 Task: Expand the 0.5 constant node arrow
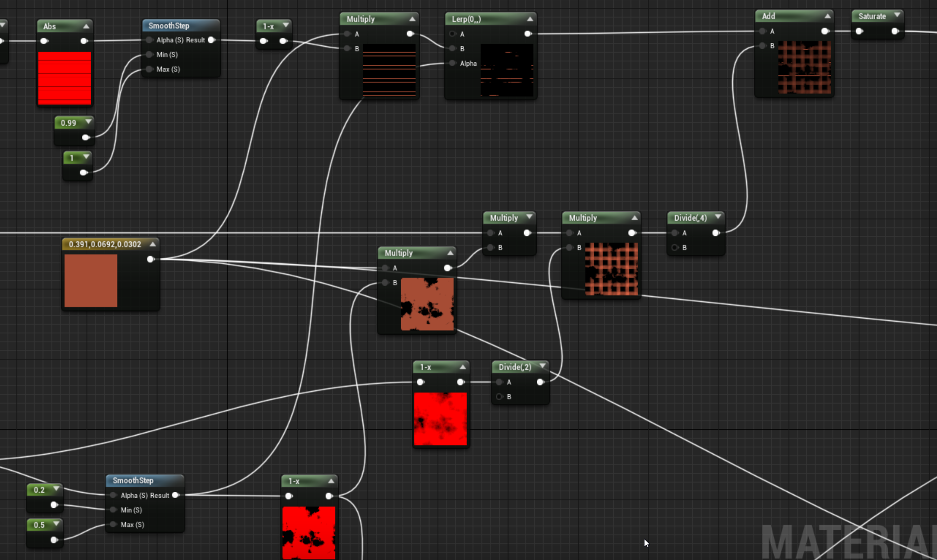click(x=57, y=523)
